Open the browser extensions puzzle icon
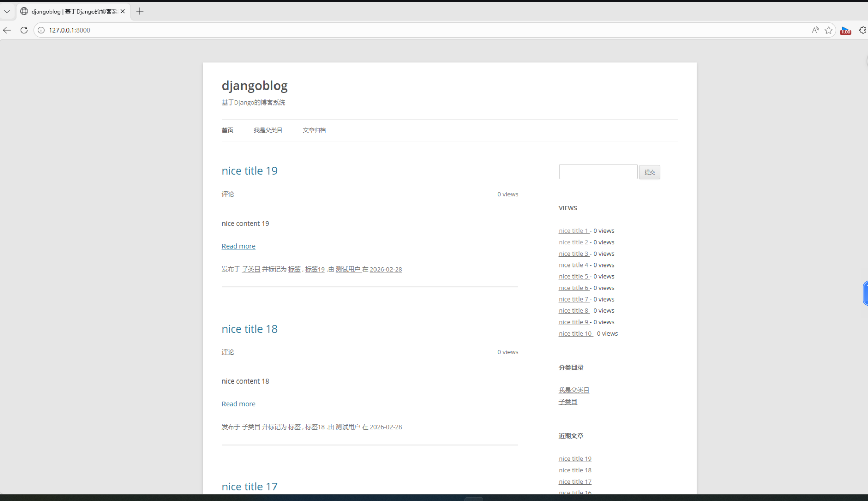Image resolution: width=868 pixels, height=501 pixels. (x=863, y=30)
